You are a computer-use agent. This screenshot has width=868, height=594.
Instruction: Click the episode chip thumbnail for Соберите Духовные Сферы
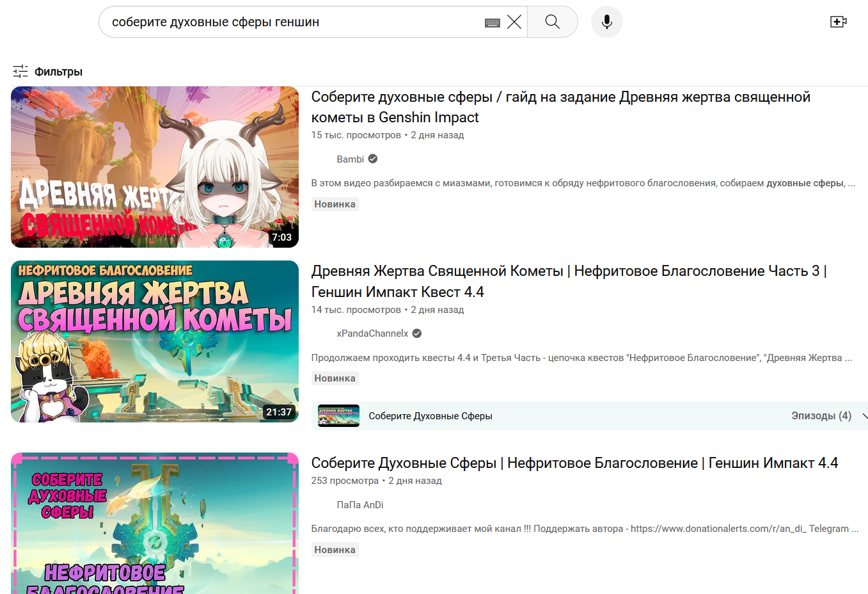[x=338, y=416]
